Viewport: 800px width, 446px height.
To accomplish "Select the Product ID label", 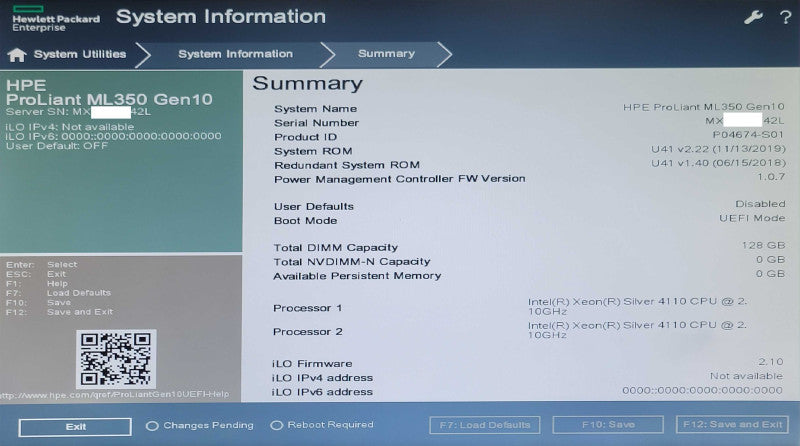I will [305, 137].
